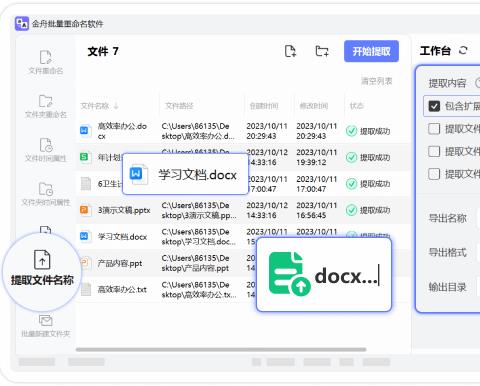Select the 高效率办公.txt file name
Screen dimensions: 480x386
tap(122, 290)
